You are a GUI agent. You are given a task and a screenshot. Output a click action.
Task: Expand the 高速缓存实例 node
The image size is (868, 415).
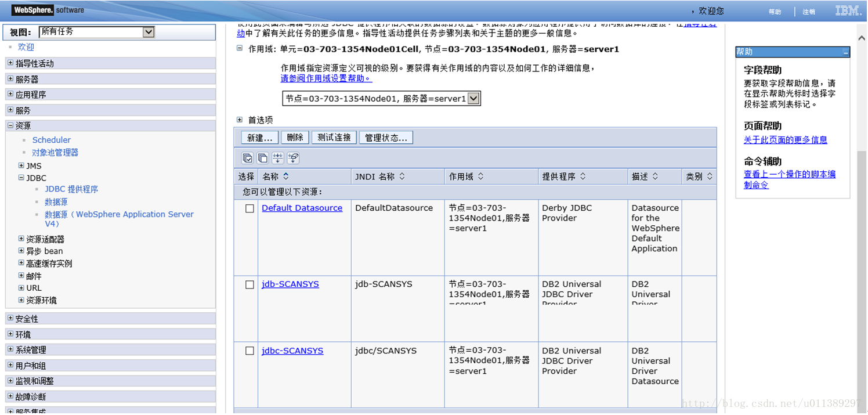21,263
